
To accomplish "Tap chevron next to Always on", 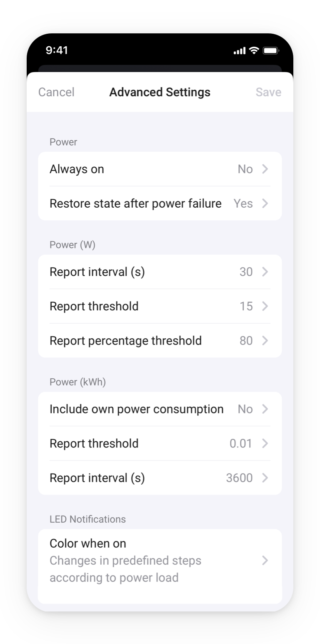I will (265, 169).
